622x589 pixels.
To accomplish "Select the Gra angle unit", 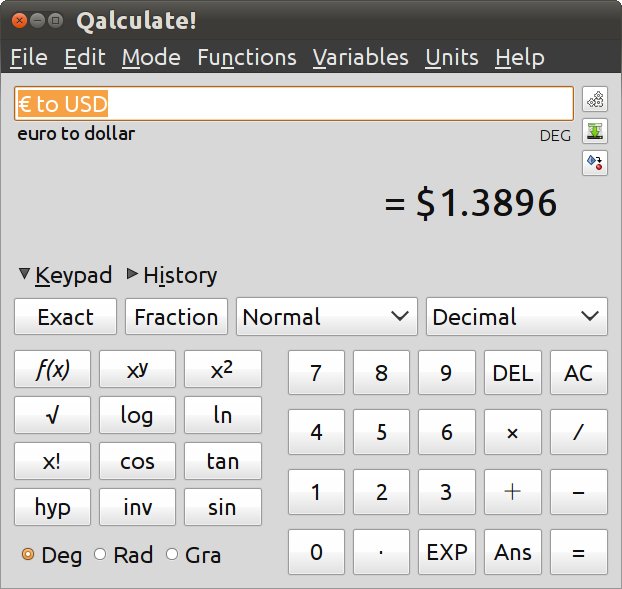I will pyautogui.click(x=193, y=554).
